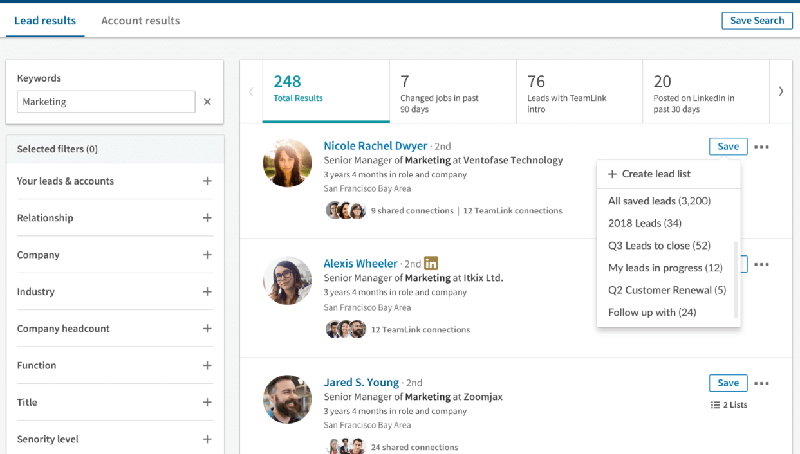800x454 pixels.
Task: Select 2018 Leads (34) list
Action: pos(644,223)
